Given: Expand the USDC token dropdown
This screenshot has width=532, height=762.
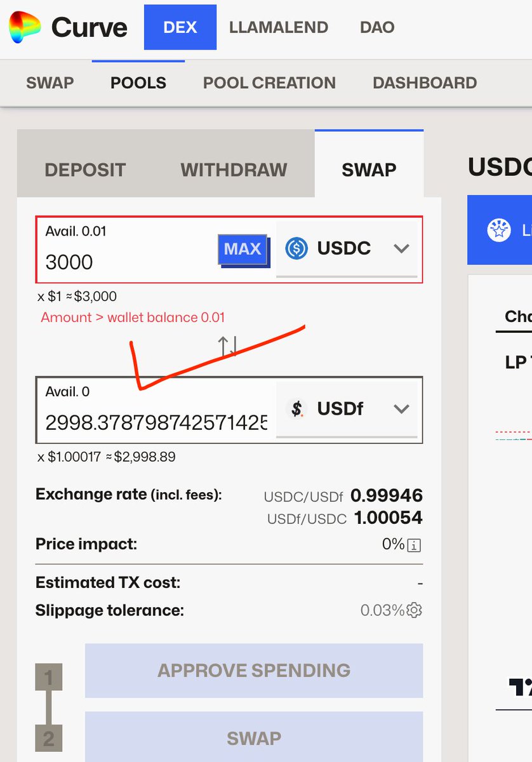Looking at the screenshot, I should 401,248.
